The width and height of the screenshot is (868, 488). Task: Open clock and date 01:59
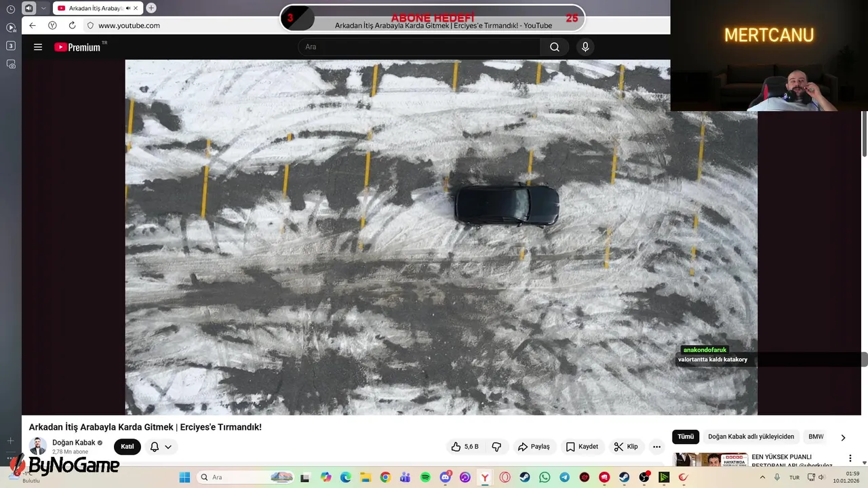pos(847,477)
